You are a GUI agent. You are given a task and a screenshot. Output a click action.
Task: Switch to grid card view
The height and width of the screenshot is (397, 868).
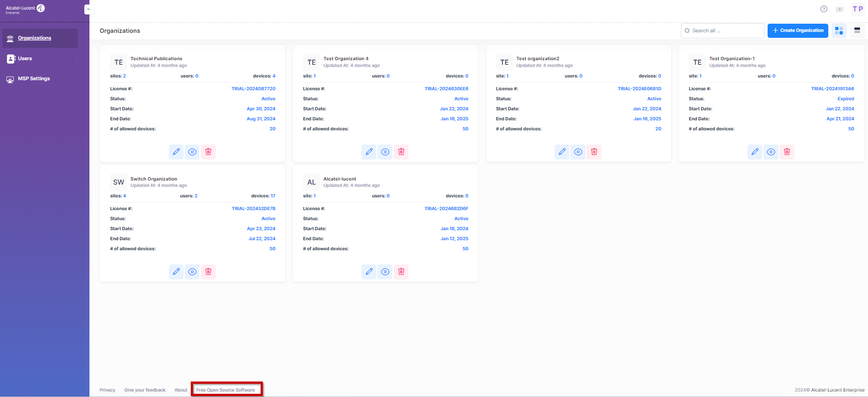coord(839,31)
